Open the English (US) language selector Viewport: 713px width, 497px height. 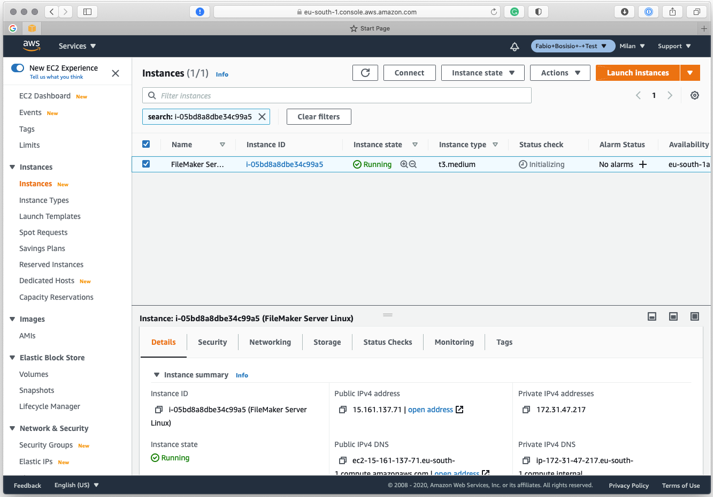(76, 485)
